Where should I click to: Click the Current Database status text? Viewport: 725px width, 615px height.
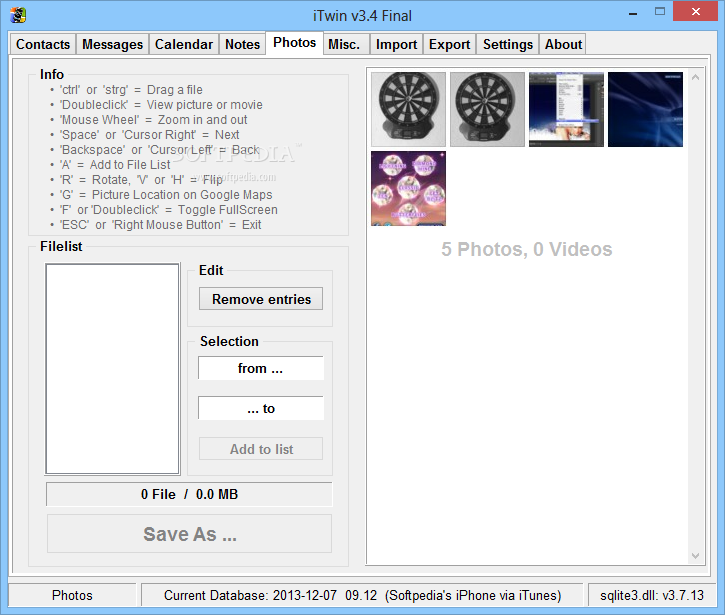[362, 595]
